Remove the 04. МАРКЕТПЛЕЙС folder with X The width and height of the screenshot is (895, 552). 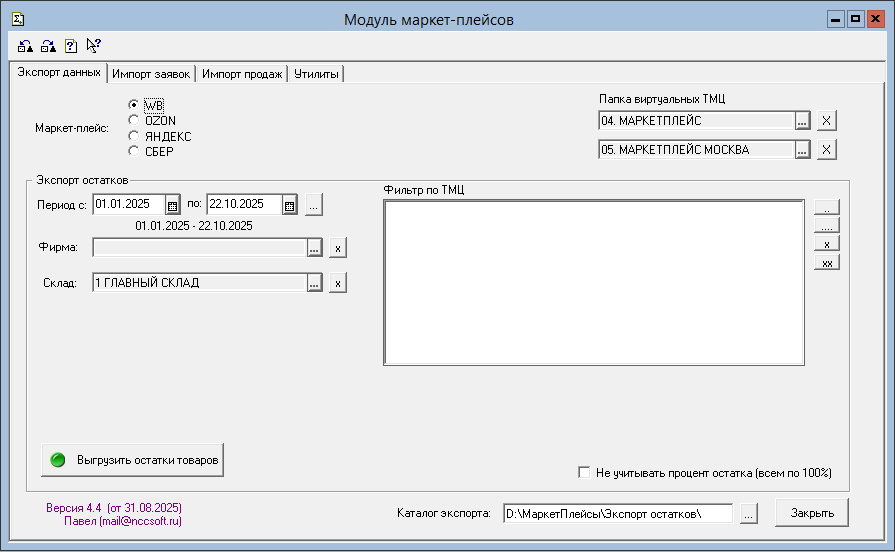coord(826,121)
